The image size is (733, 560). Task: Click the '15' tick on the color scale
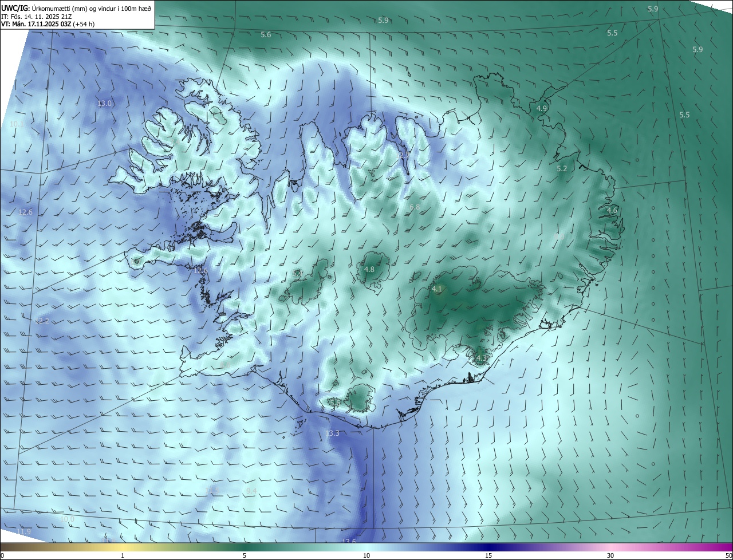tap(488, 555)
